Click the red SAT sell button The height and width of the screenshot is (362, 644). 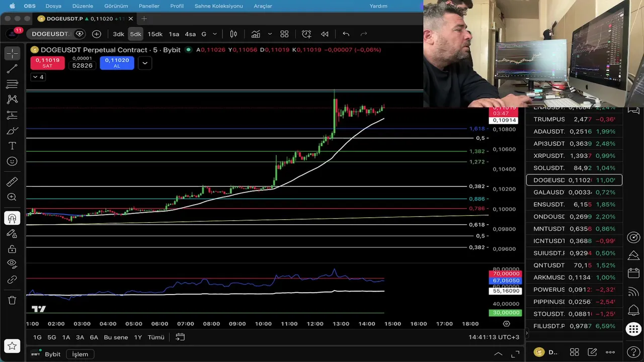pyautogui.click(x=47, y=63)
